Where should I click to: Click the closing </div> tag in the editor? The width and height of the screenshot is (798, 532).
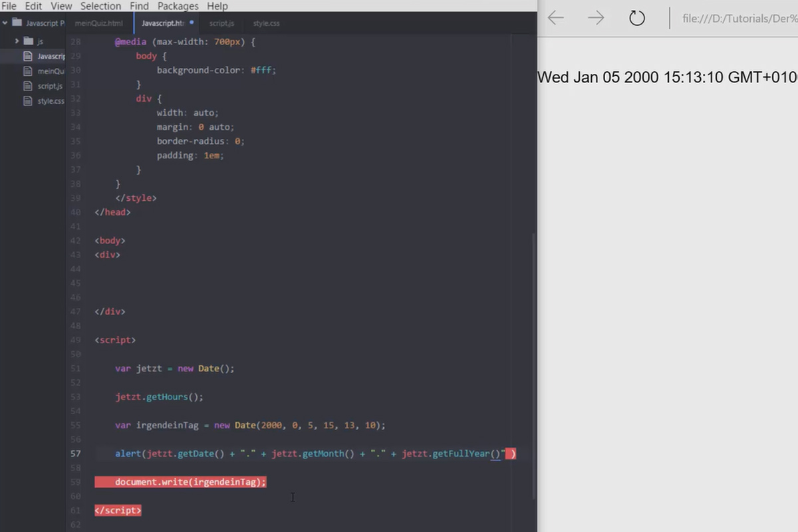[110, 311]
